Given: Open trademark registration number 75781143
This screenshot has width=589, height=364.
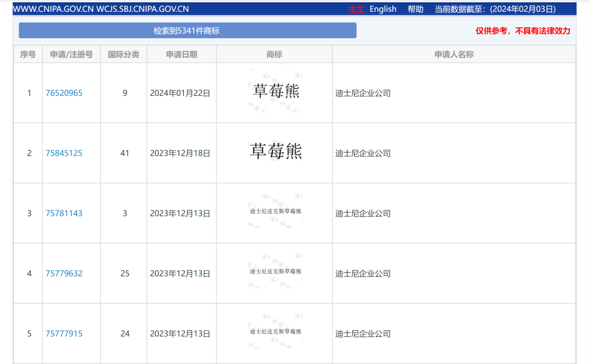Looking at the screenshot, I should (64, 213).
